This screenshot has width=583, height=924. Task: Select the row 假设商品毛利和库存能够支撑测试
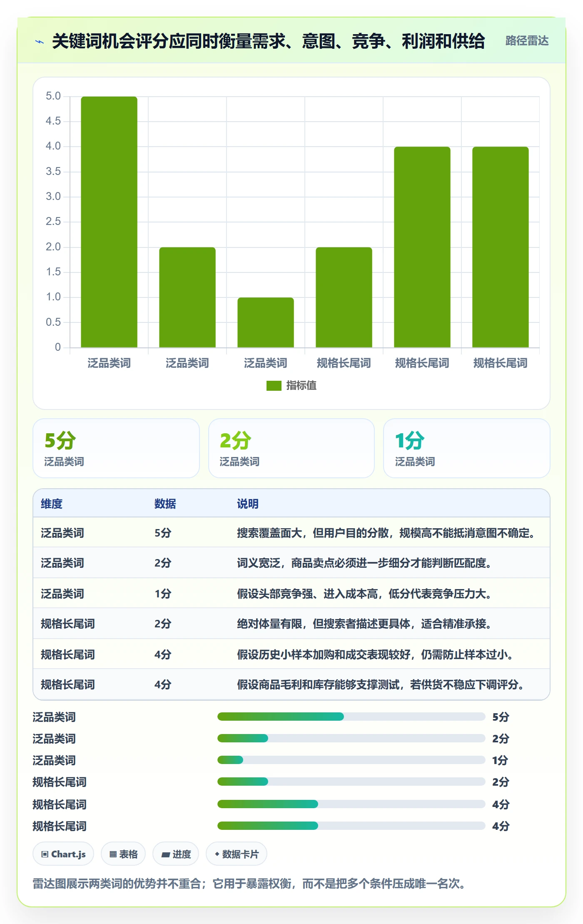tap(291, 684)
